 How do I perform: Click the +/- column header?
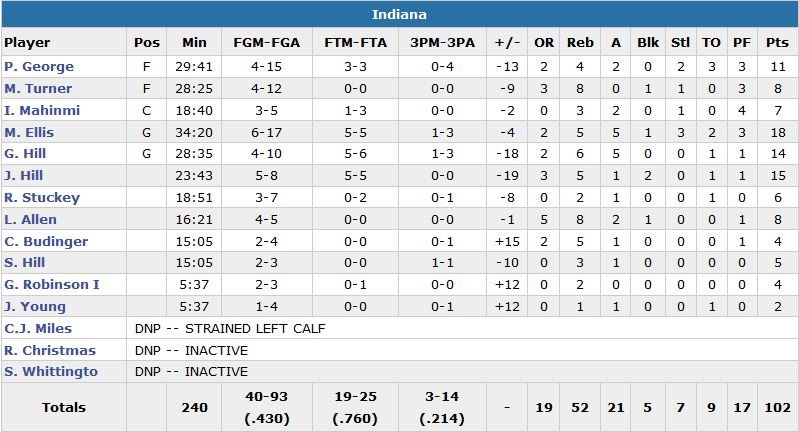[x=508, y=43]
